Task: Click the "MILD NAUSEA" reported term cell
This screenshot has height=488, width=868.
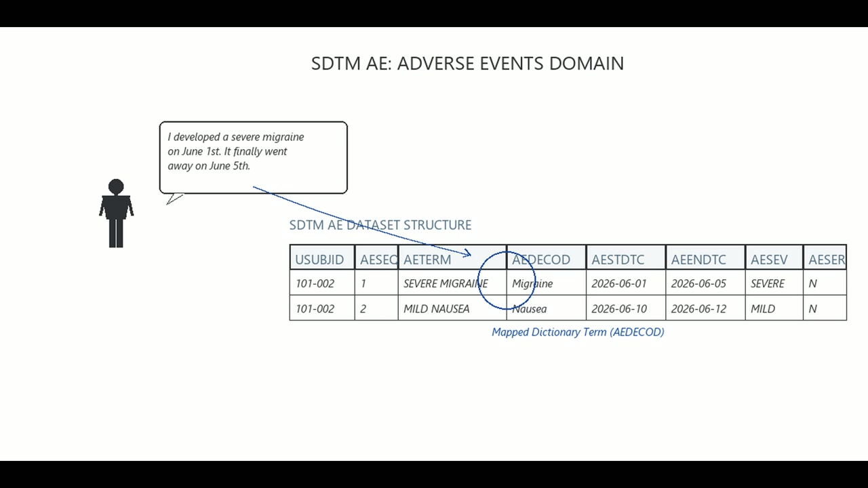Action: [x=452, y=308]
